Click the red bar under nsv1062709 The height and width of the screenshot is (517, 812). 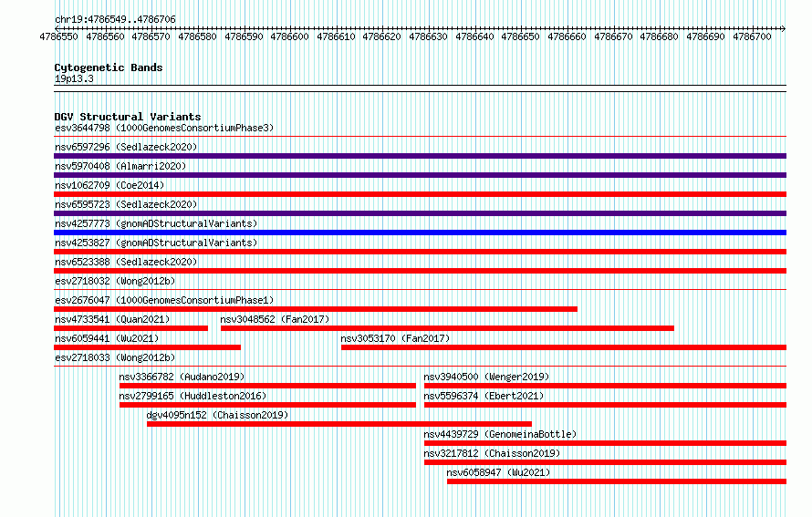click(420, 194)
